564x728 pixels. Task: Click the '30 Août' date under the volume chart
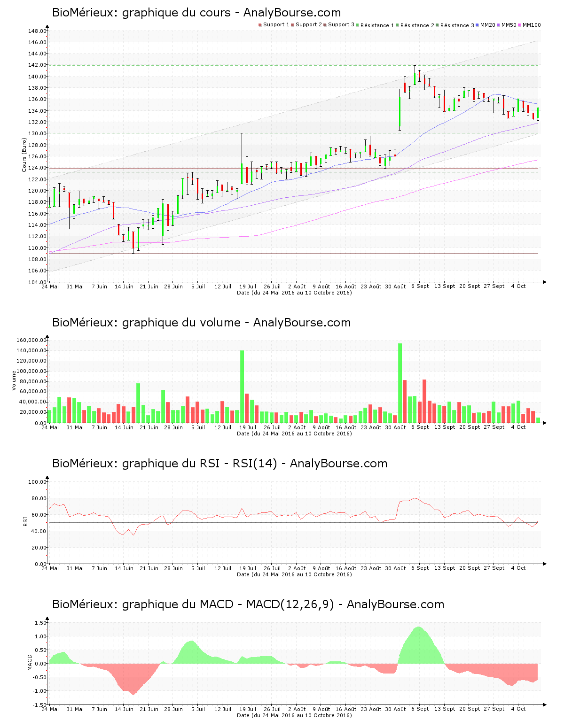tap(395, 427)
